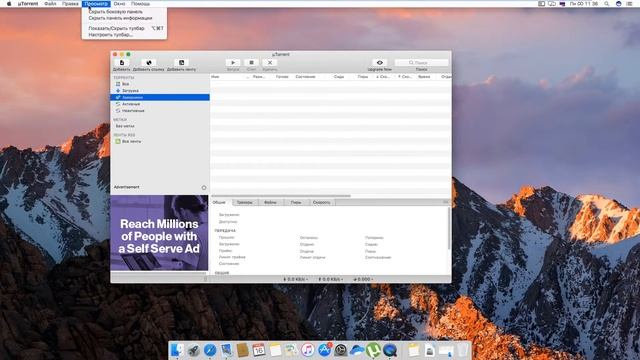This screenshot has width=640, height=360.
Task: Open download speed limit dropdown in status bar
Action: (x=296, y=279)
